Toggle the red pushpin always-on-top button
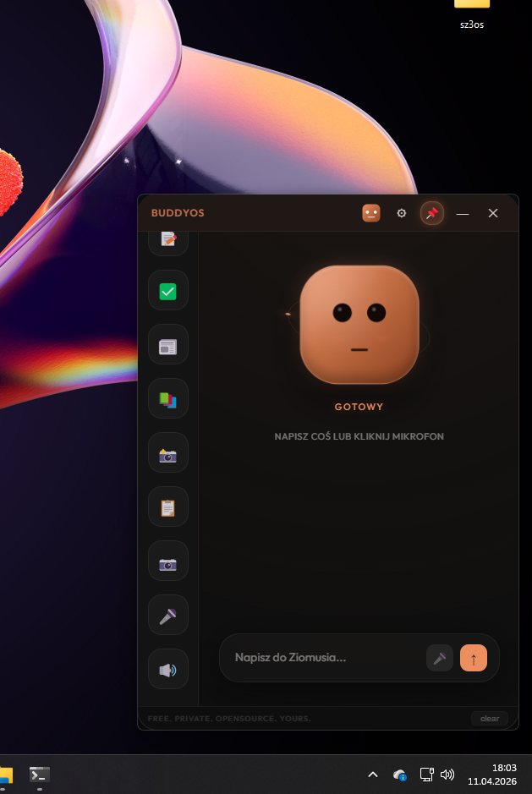532x794 pixels. [432, 213]
